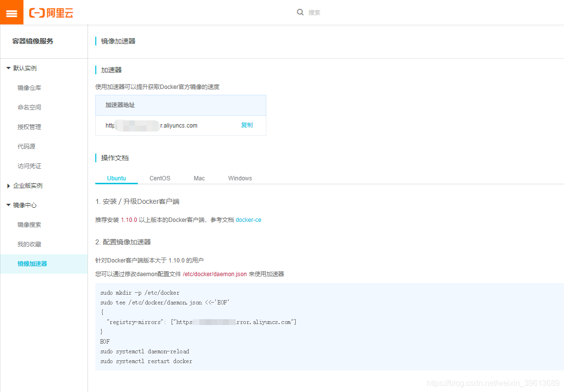Open the docker-ce documentation link
Viewport: 564px width, 392px height.
[248, 219]
